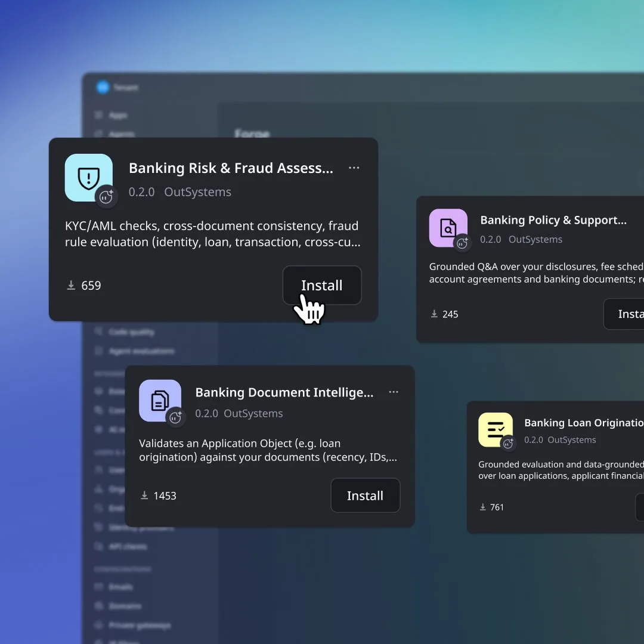644x644 pixels.
Task: Open the Banking Policy & Support title
Action: [x=553, y=220]
